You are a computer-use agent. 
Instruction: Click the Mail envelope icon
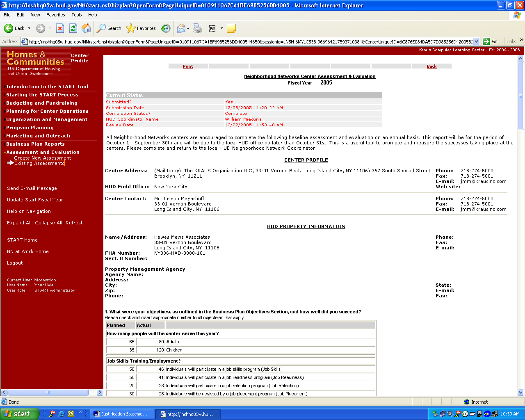(181, 28)
